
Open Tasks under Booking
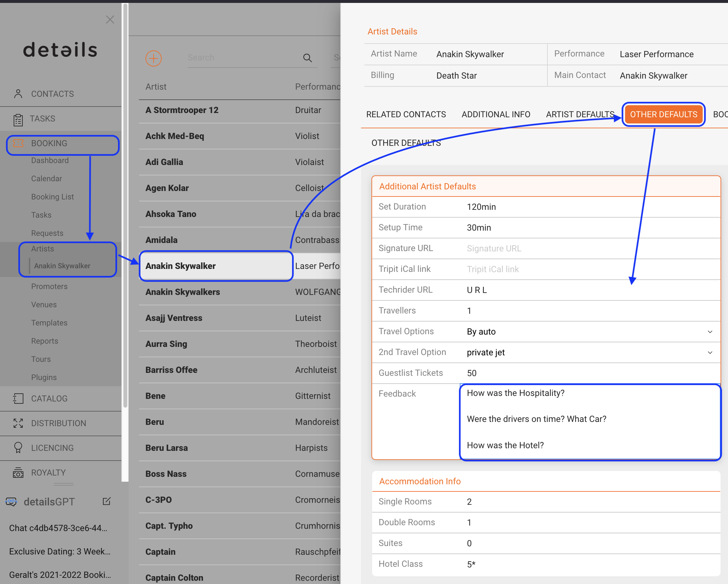pyautogui.click(x=41, y=215)
